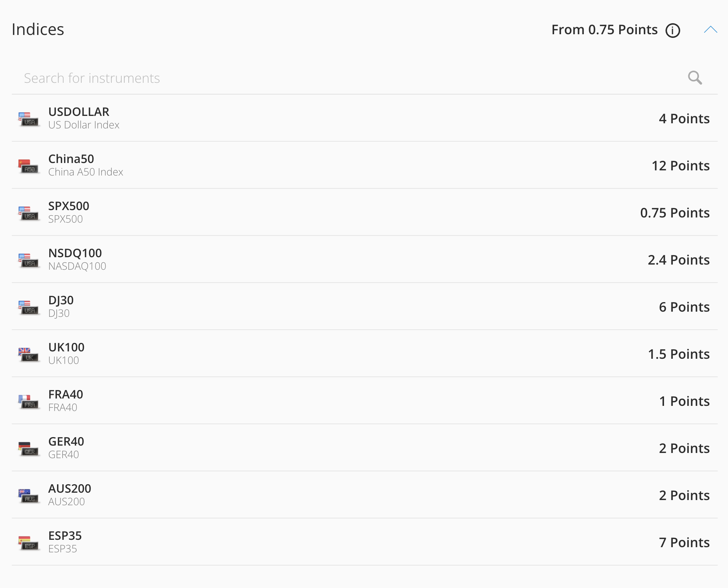
Task: Click the From 0.75 Points label
Action: point(604,30)
